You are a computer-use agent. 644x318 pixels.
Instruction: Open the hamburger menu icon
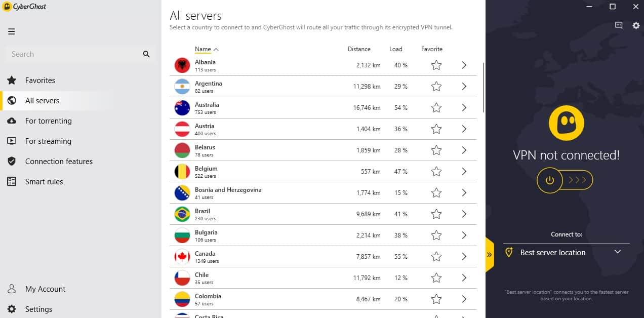11,31
